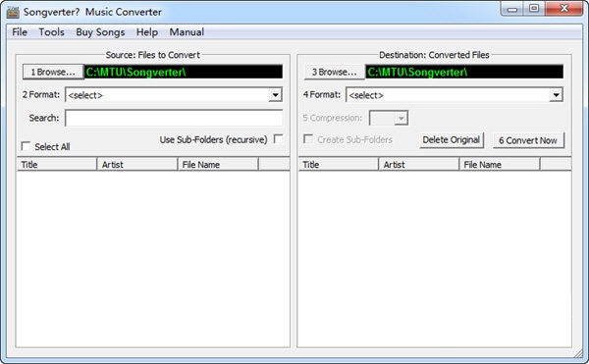Toggle the Create Sub-Folders checkbox
The height and width of the screenshot is (364, 589).
click(308, 139)
